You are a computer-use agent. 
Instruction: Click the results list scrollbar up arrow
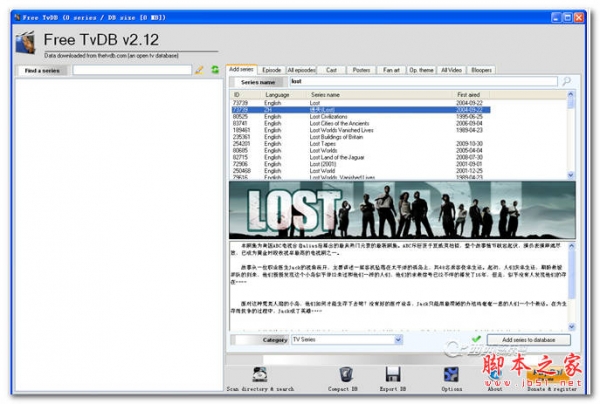tap(571, 94)
